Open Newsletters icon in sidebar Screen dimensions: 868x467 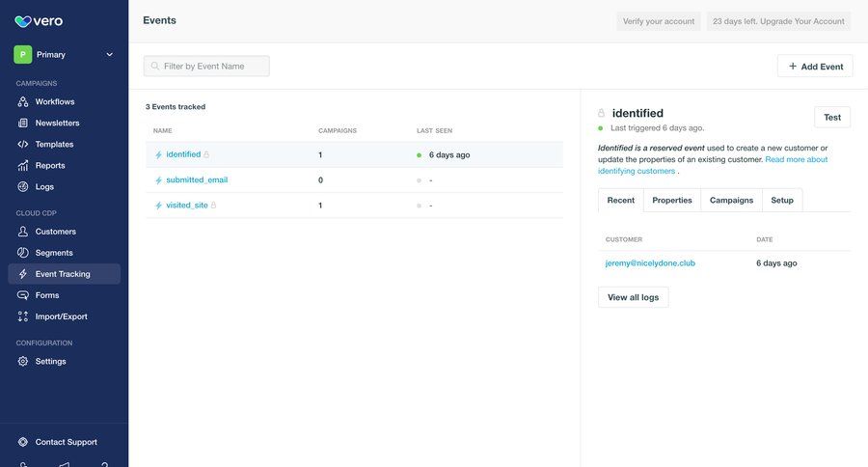[x=23, y=123]
